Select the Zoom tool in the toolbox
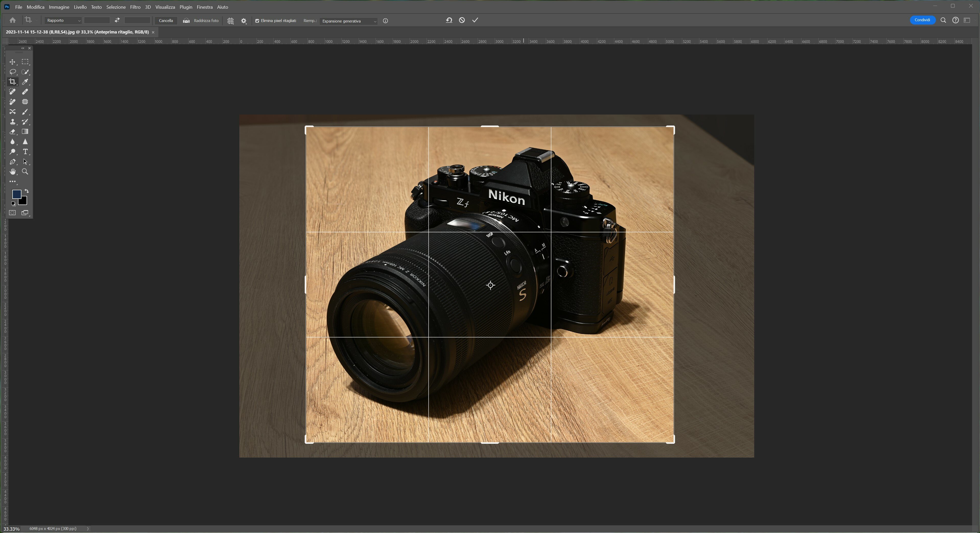The height and width of the screenshot is (533, 980). coord(25,172)
